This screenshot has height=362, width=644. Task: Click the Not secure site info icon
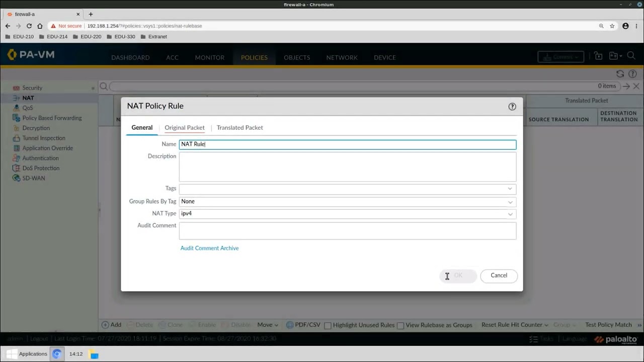click(66, 26)
